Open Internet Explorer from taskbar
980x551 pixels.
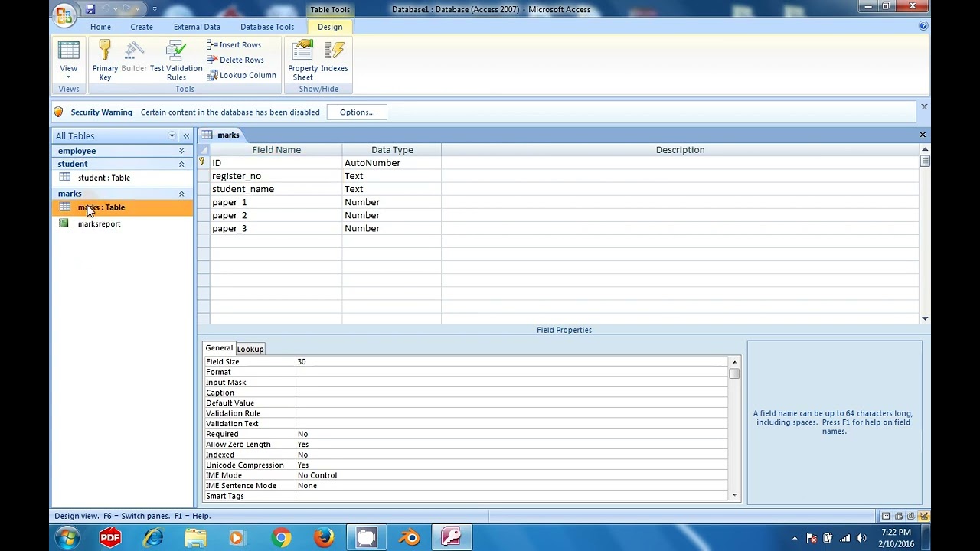coord(153,538)
